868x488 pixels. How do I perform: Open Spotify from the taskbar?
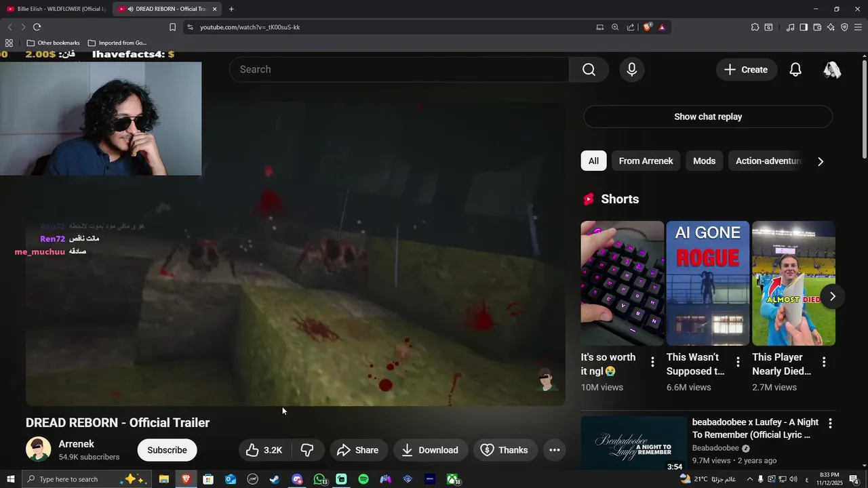click(x=363, y=479)
